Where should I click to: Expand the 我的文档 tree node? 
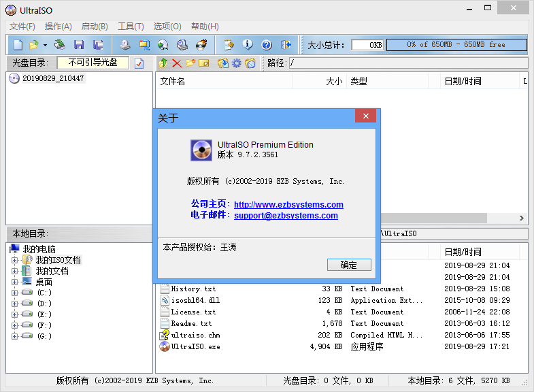[x=14, y=271]
